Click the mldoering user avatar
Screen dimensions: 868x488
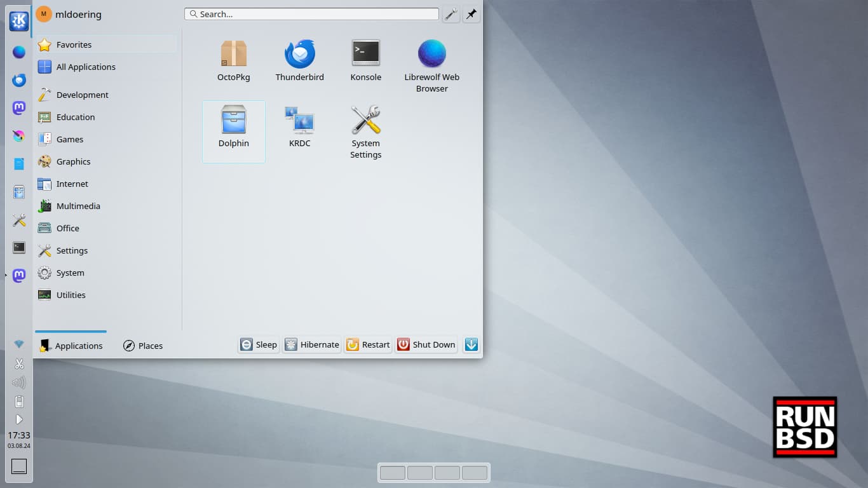(44, 14)
